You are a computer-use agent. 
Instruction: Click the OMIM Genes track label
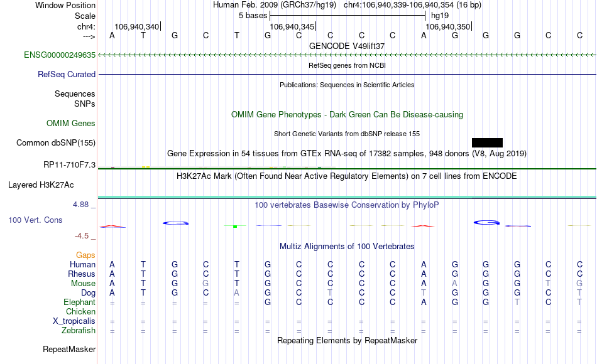[x=71, y=123]
